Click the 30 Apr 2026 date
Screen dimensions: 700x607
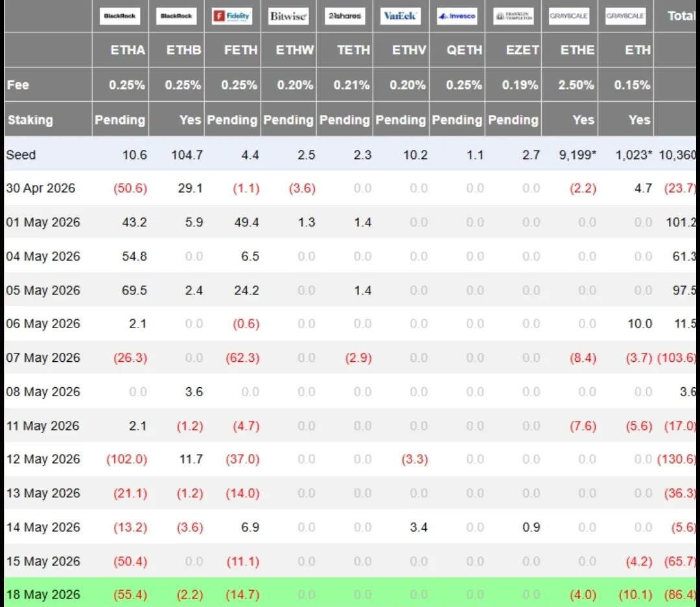pos(41,188)
